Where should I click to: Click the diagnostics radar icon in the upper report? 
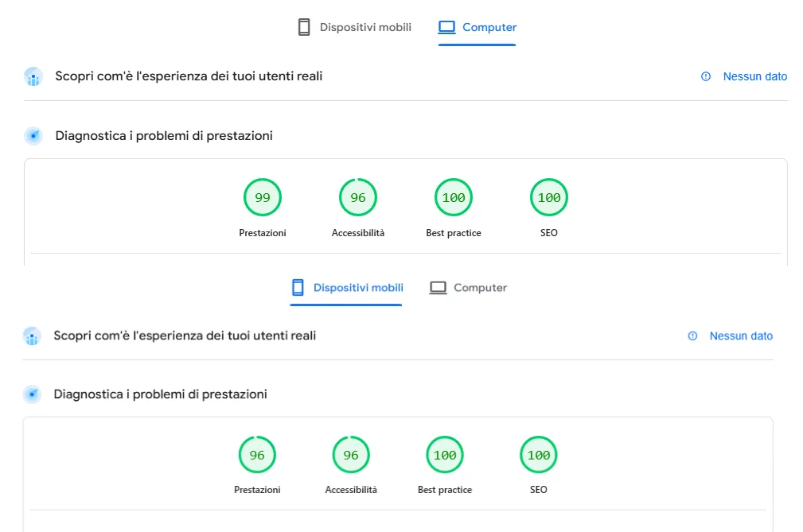click(x=33, y=136)
